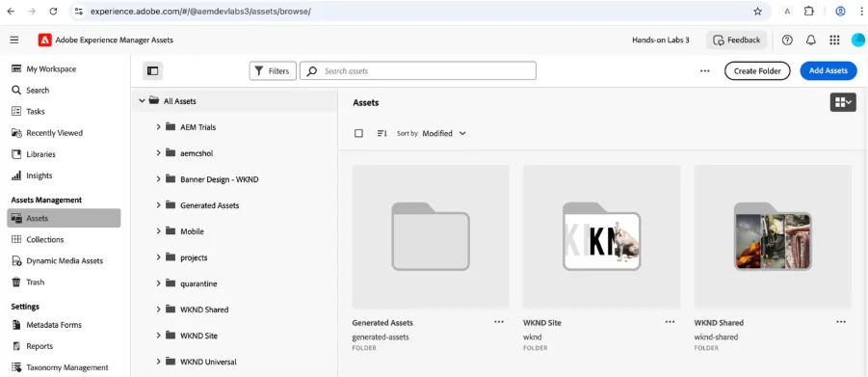This screenshot has height=377, width=868.
Task: Expand WKND Universal tree folder
Action: pyautogui.click(x=158, y=362)
